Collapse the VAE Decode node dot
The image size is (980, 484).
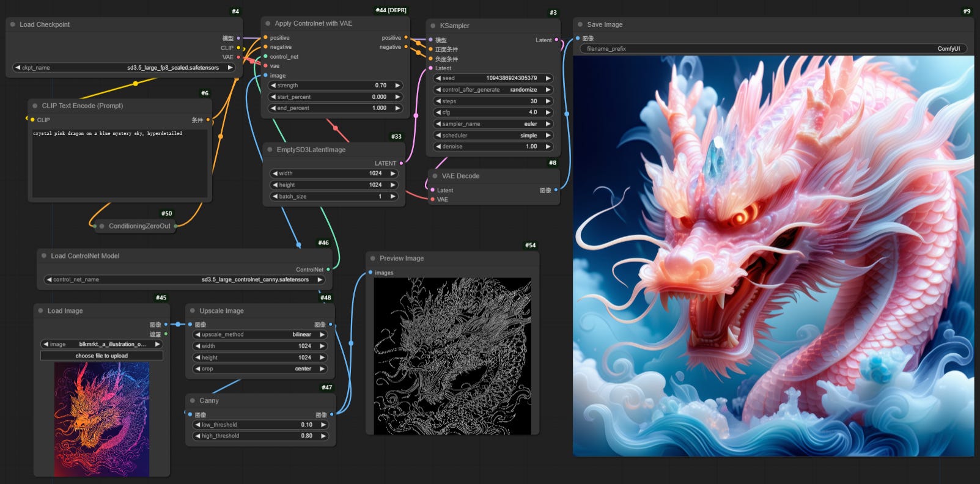[x=435, y=175]
